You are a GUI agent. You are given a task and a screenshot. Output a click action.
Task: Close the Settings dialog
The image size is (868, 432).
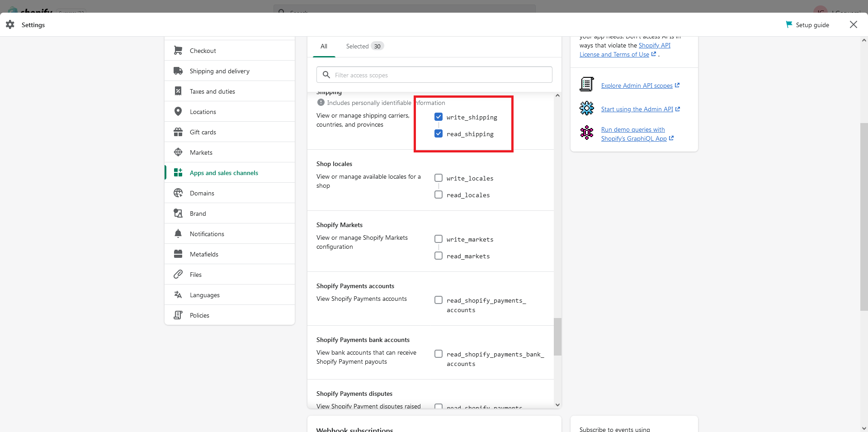(854, 24)
